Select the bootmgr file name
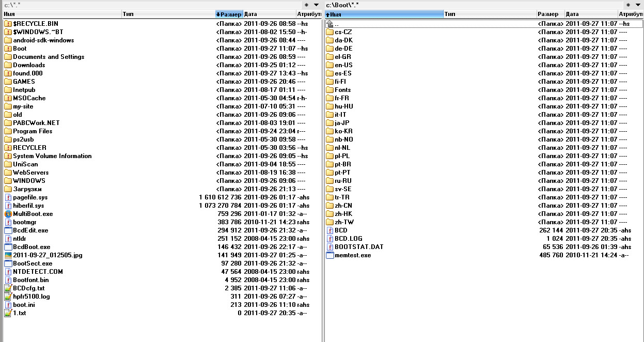 pyautogui.click(x=25, y=222)
